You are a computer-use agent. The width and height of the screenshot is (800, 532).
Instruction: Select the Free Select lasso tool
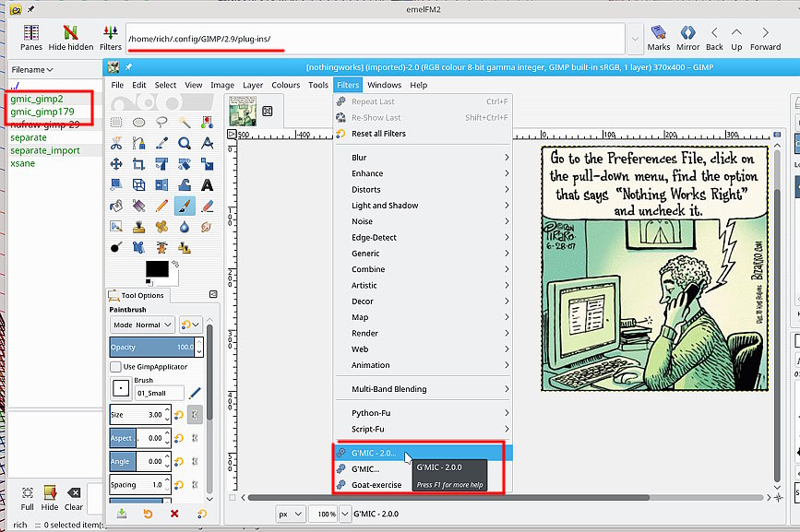[161, 123]
